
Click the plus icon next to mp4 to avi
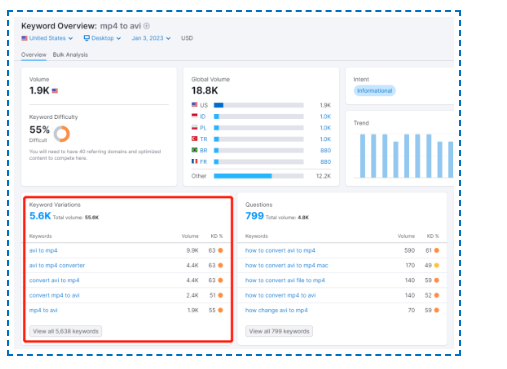point(146,26)
